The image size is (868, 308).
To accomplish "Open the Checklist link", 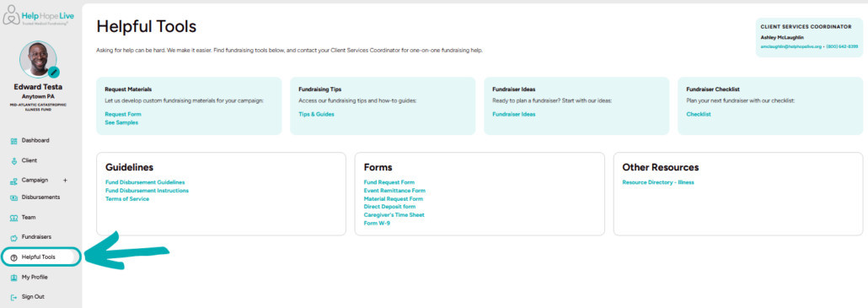I will click(x=699, y=115).
